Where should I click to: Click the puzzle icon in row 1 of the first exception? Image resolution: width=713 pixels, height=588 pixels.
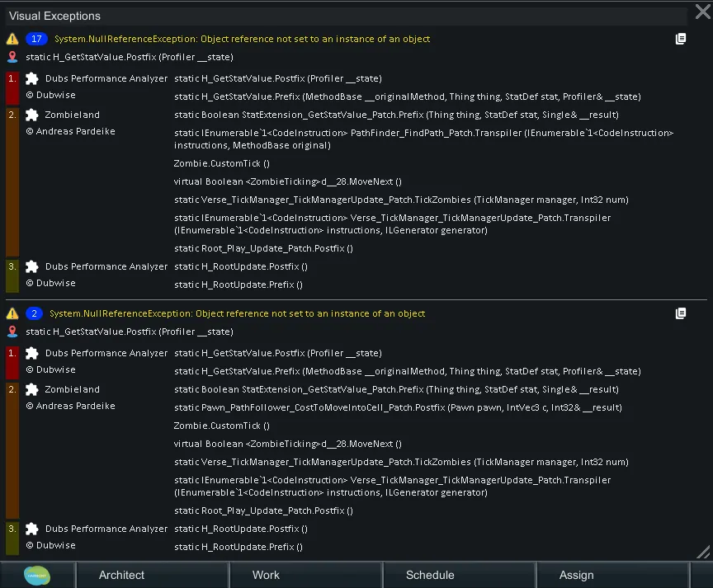tap(32, 78)
